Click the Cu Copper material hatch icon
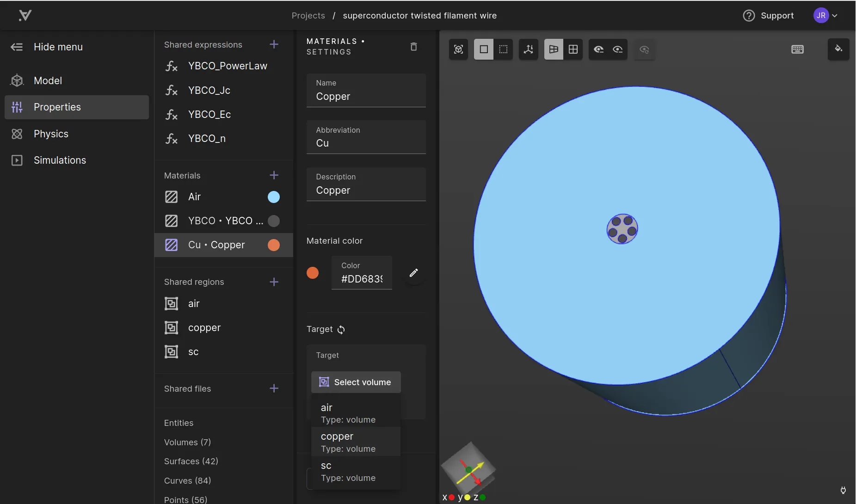 point(171,245)
